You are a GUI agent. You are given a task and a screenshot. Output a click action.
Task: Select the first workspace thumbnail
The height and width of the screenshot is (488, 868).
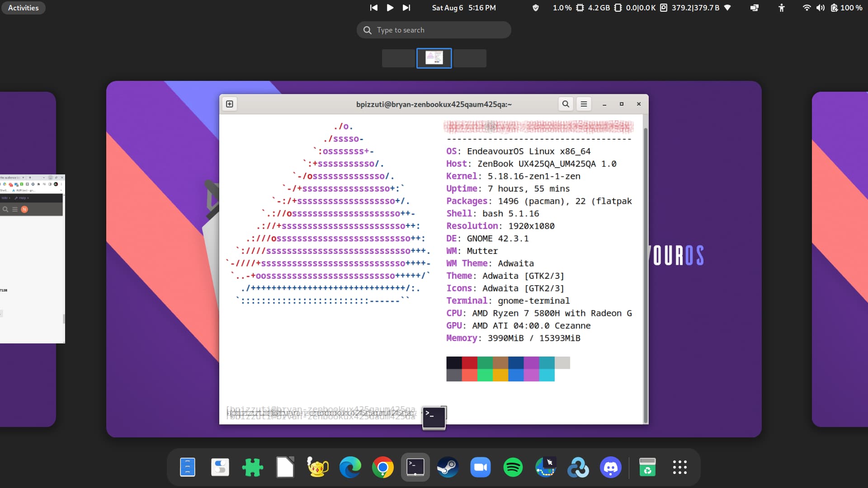click(x=398, y=58)
